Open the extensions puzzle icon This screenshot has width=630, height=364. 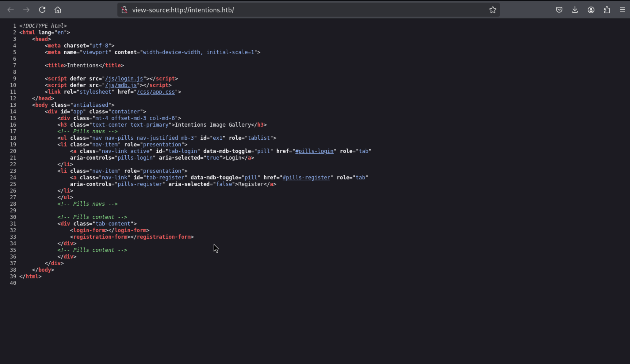607,10
